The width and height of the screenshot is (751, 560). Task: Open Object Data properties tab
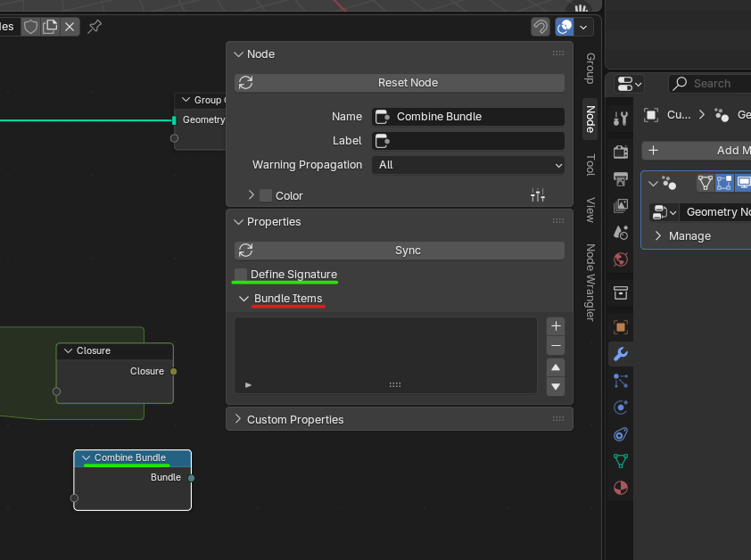[621, 461]
